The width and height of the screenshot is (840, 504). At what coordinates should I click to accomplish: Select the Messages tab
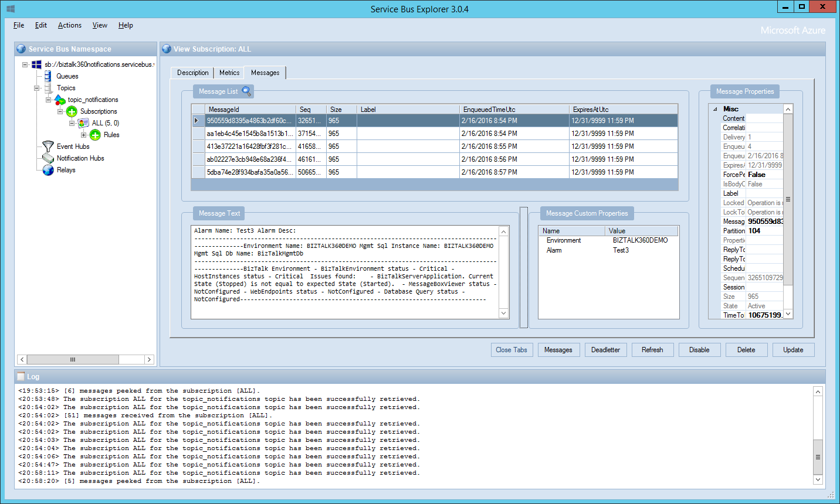265,73
